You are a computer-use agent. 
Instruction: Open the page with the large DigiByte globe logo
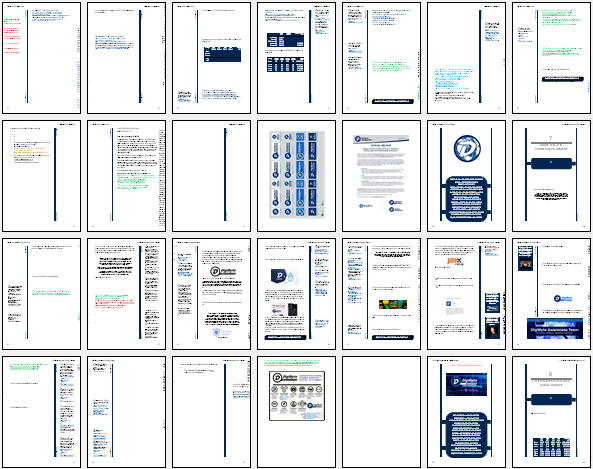coord(466,176)
